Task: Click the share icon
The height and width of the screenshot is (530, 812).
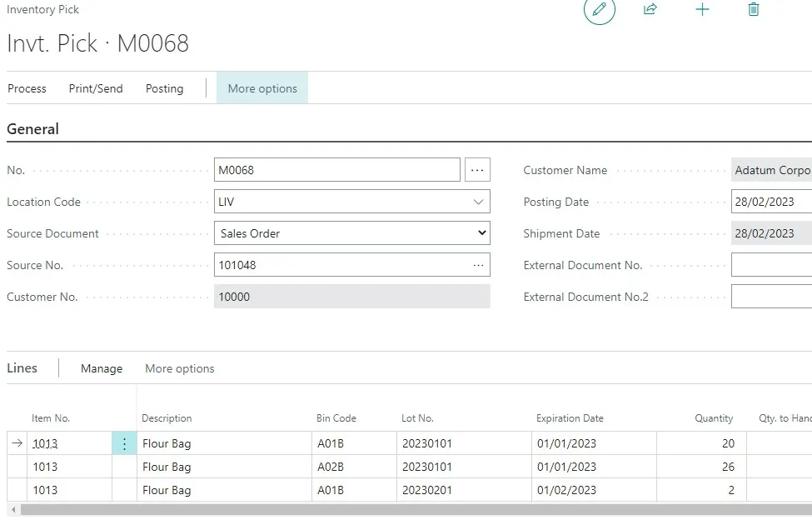Action: (x=650, y=9)
